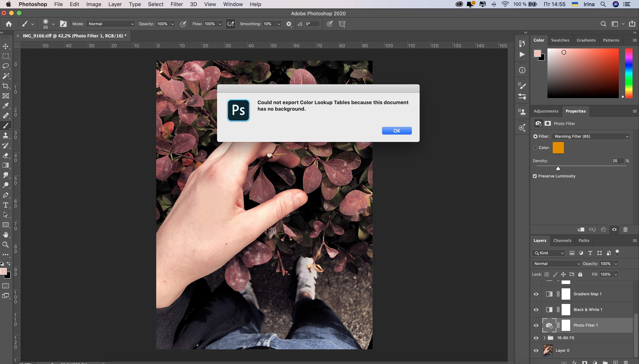
Task: Select the History Brush tool
Action: [x=6, y=146]
